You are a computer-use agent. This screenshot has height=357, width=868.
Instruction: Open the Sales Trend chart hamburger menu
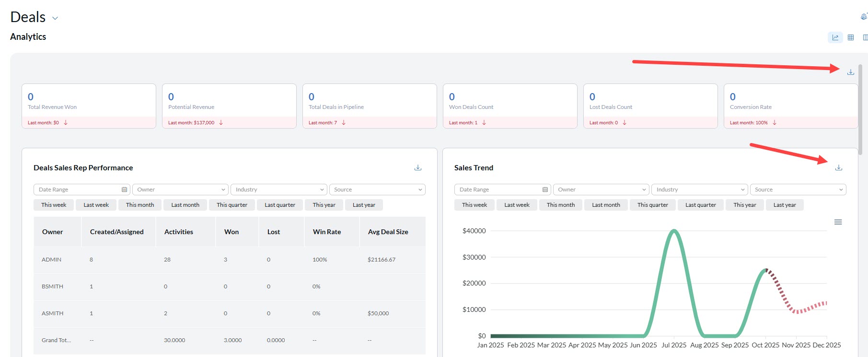(x=838, y=222)
